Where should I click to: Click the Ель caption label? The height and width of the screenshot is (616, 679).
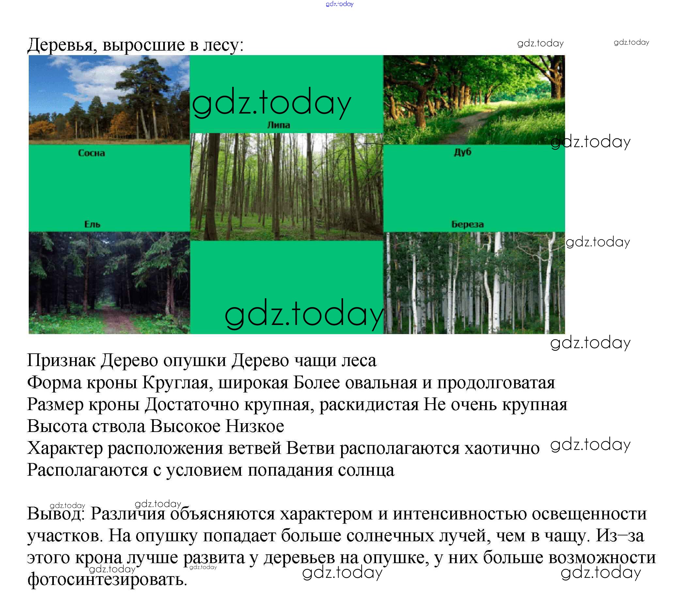pyautogui.click(x=92, y=224)
